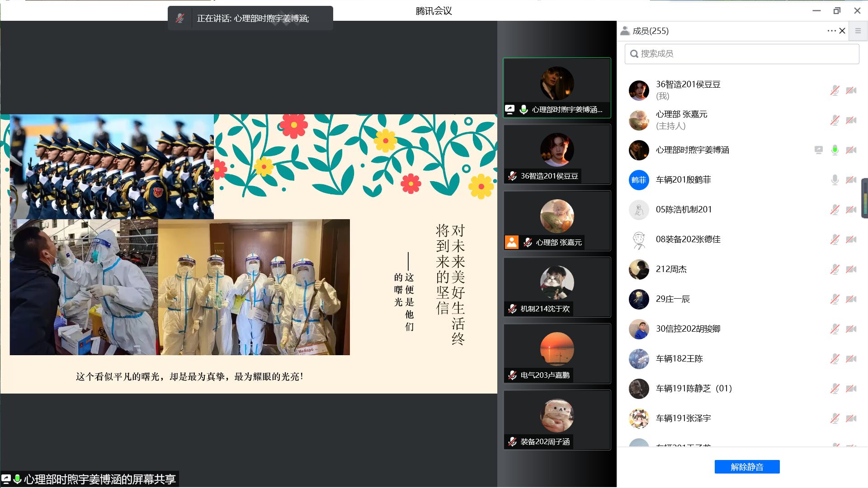The width and height of the screenshot is (868, 488).
Task: Click muted mic icon in 正在讲话 speaking bar
Action: [180, 18]
